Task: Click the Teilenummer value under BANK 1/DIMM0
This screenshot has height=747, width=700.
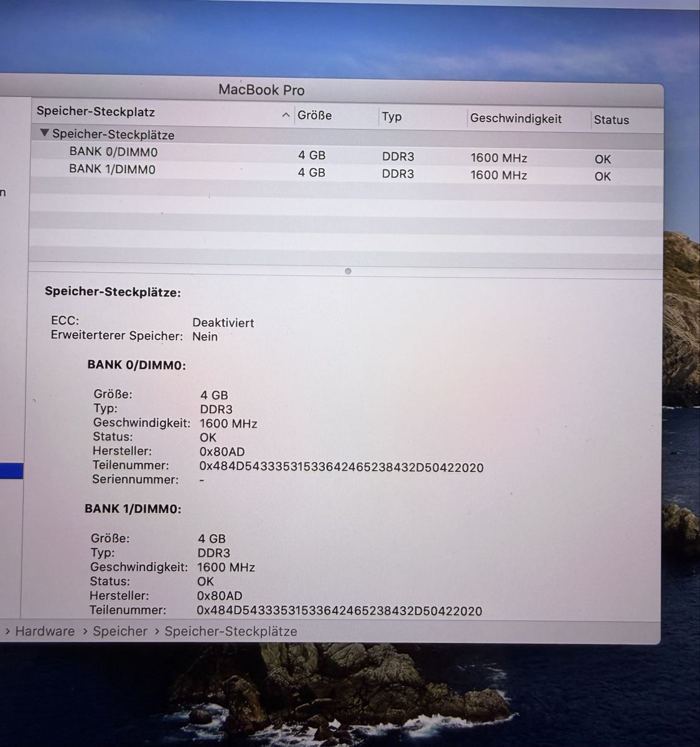Action: [x=340, y=611]
